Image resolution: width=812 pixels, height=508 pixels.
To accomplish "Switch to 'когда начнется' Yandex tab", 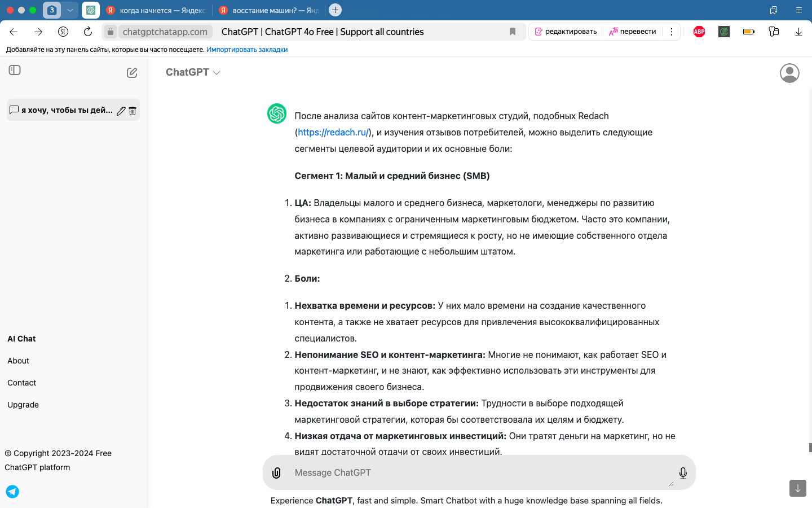I will [157, 10].
